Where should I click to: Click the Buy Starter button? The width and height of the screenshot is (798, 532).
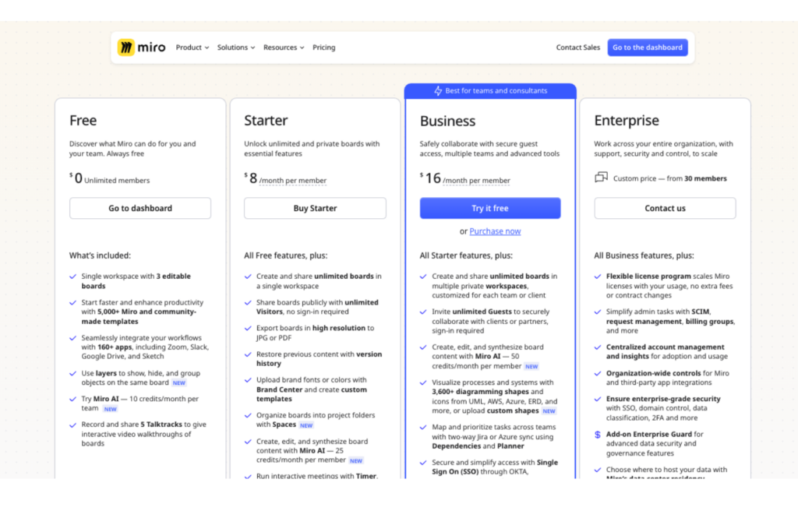point(315,208)
